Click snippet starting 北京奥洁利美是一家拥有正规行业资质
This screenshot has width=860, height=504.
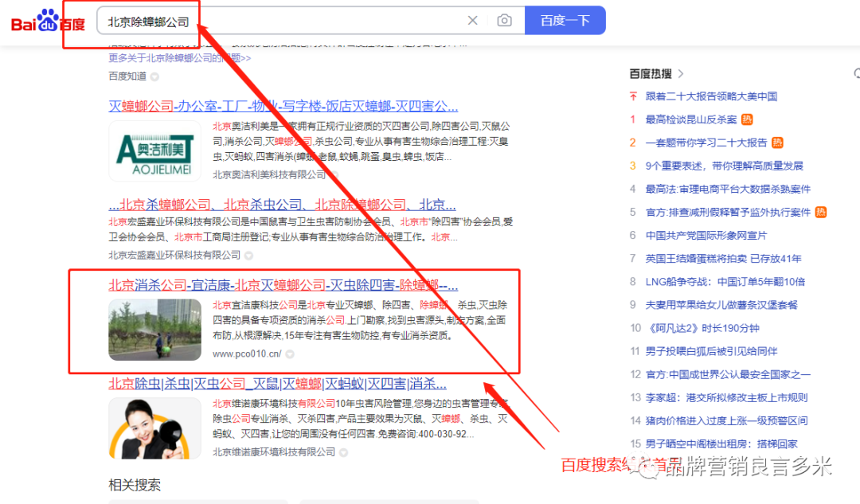coord(361,142)
